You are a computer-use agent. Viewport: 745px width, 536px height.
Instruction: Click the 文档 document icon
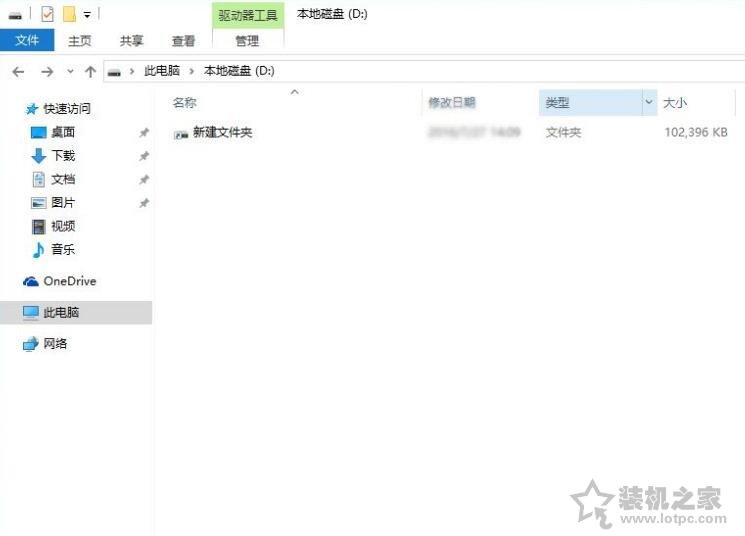(38, 179)
